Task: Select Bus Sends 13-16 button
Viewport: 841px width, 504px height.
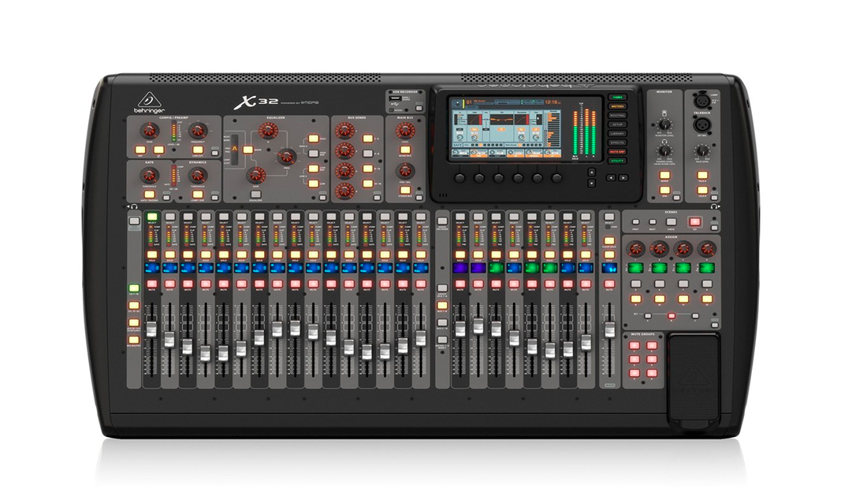Action: coord(367,183)
